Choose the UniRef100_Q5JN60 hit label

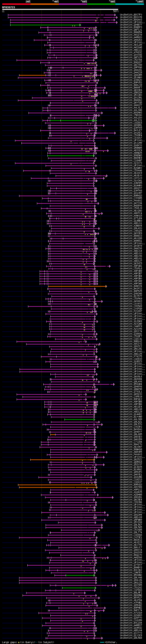point(131,77)
